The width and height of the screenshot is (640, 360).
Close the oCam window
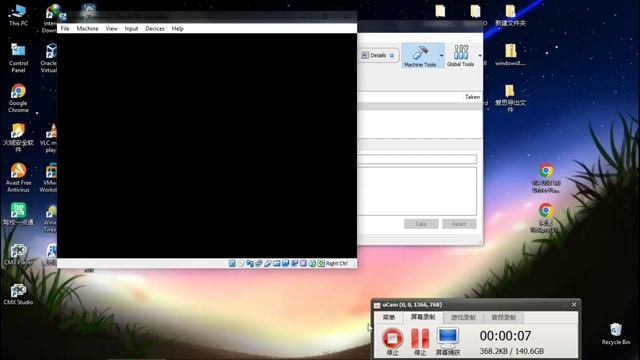(574, 304)
